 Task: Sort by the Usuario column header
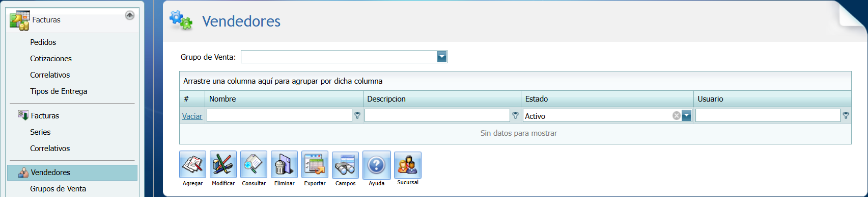(x=772, y=99)
